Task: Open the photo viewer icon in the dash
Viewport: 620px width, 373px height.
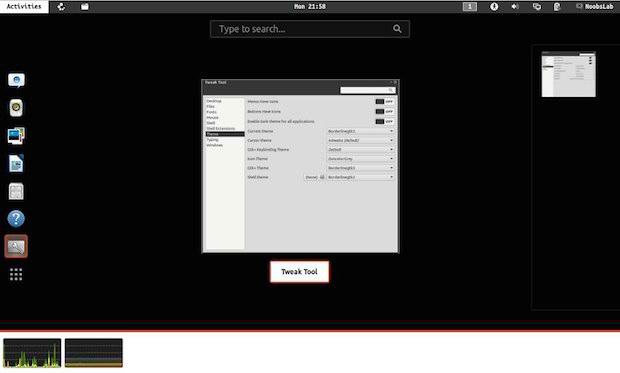Action: pyautogui.click(x=16, y=136)
